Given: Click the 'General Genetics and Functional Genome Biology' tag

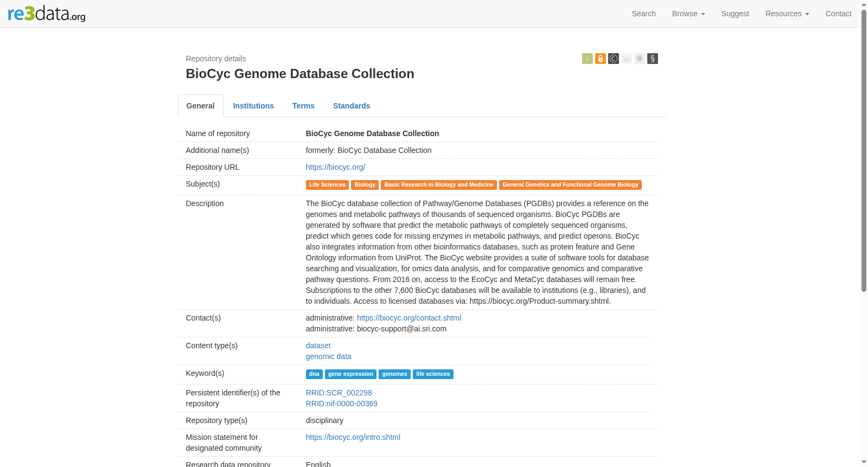Looking at the screenshot, I should point(570,185).
